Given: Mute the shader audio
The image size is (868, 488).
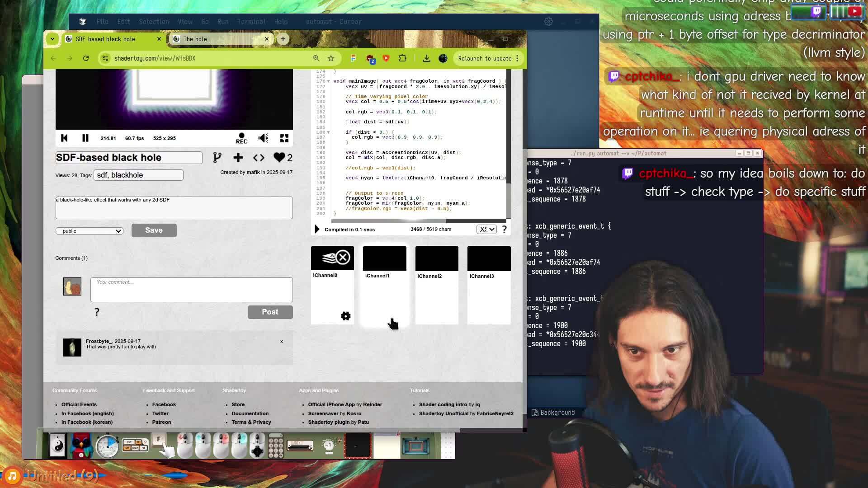Looking at the screenshot, I should [x=263, y=138].
